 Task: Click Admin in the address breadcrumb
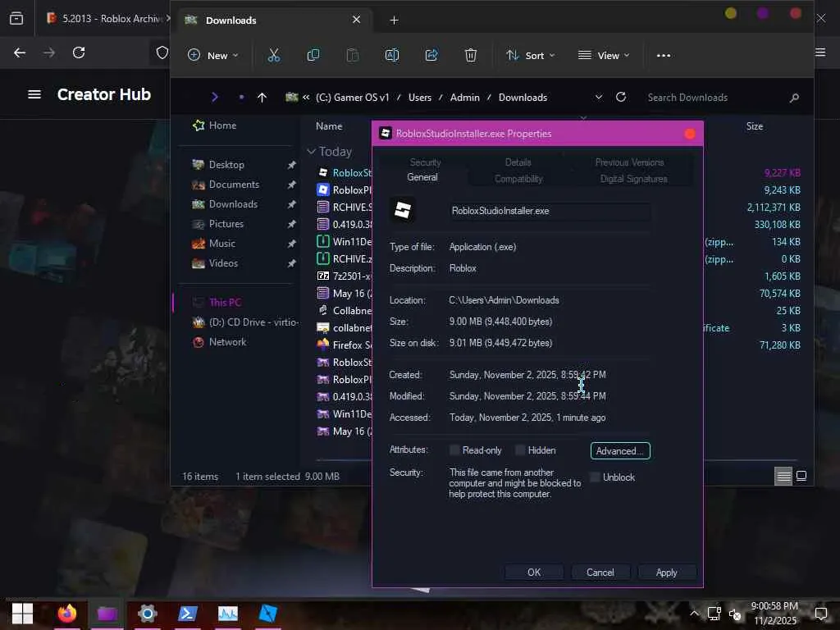coord(464,97)
